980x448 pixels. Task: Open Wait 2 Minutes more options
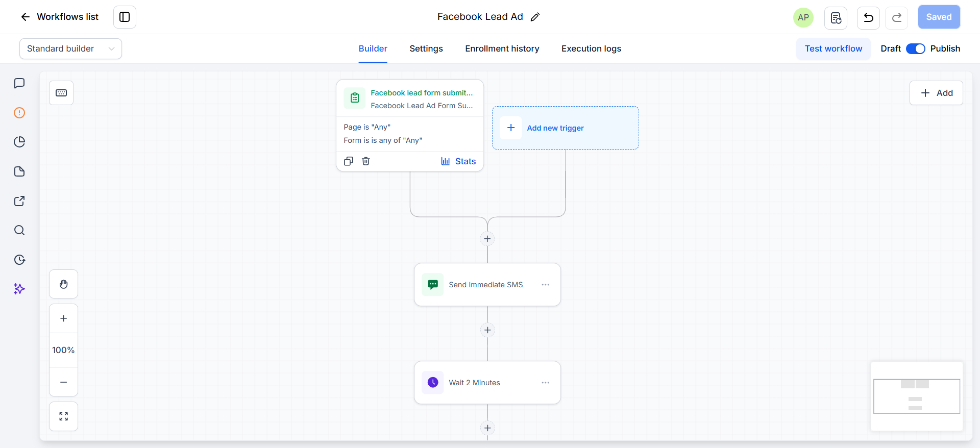point(546,383)
